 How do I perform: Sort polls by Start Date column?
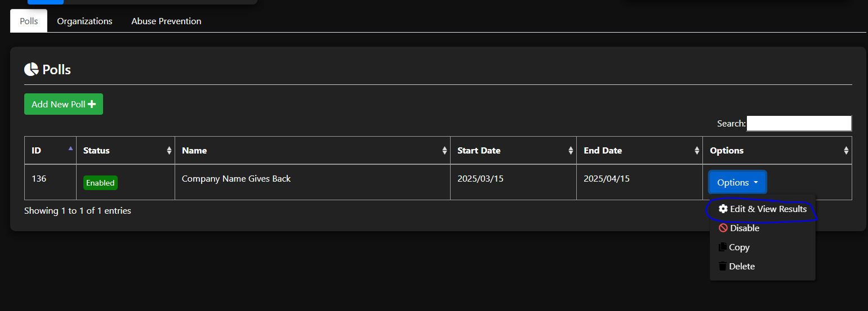[x=571, y=151]
